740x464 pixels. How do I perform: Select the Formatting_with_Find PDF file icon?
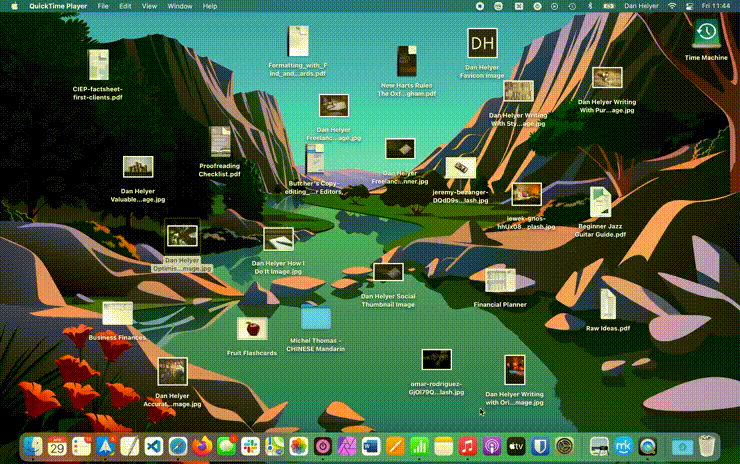click(x=298, y=41)
